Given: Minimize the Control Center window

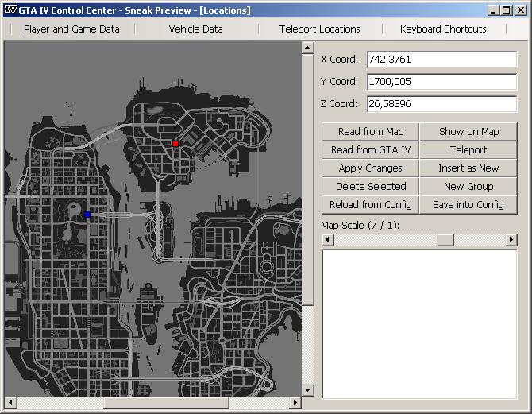Looking at the screenshot, I should (x=493, y=10).
